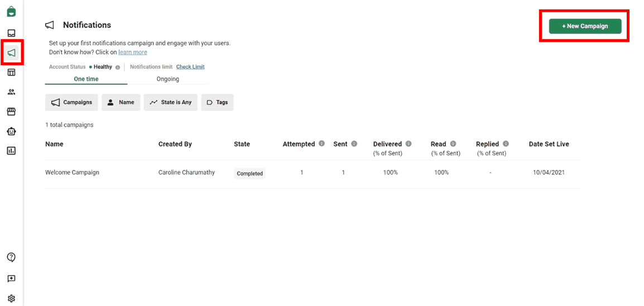Image resolution: width=644 pixels, height=306 pixels.
Task: Open the analytics chart icon in sidebar
Action: click(x=11, y=150)
